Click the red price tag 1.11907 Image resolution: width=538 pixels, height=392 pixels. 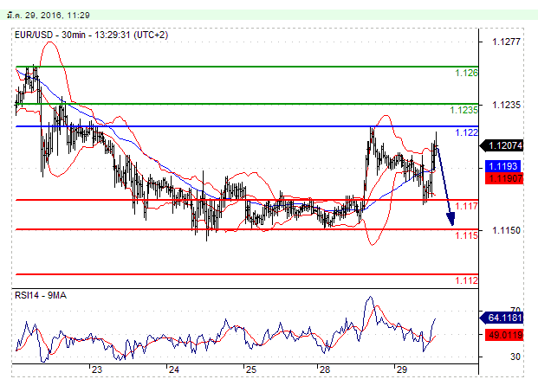pos(504,178)
